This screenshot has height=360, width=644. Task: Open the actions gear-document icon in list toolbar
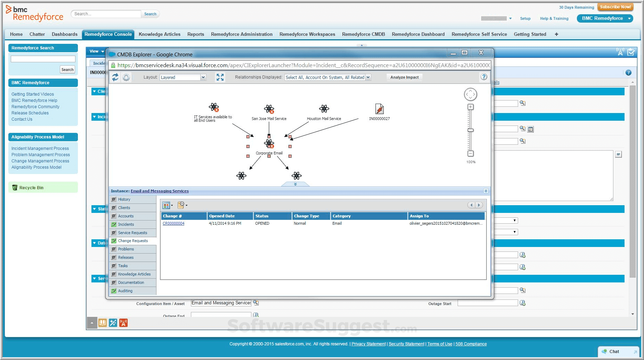[x=182, y=205]
